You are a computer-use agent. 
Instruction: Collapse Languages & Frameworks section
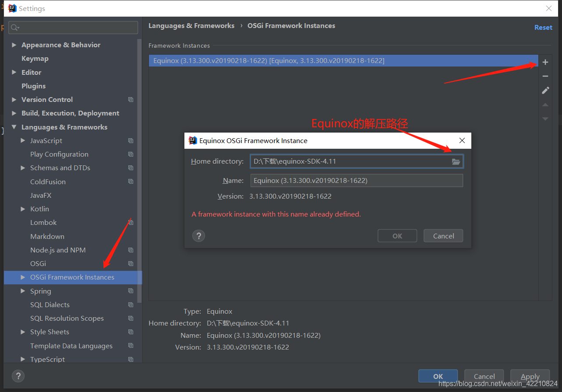click(14, 127)
